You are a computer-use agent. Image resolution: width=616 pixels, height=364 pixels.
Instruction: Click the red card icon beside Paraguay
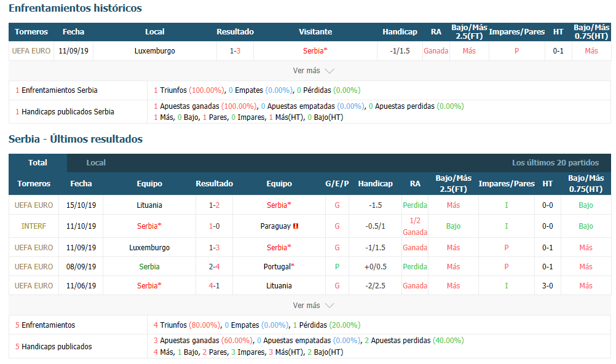click(x=296, y=226)
